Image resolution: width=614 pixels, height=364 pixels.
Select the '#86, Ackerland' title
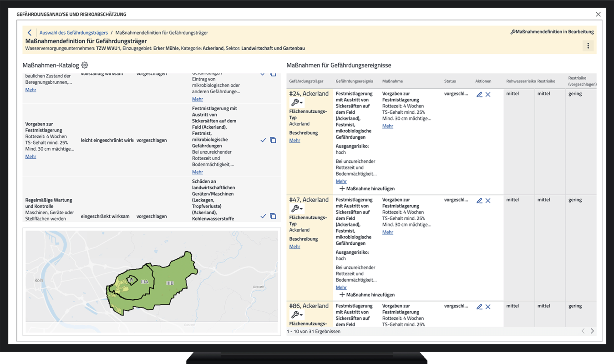point(309,306)
